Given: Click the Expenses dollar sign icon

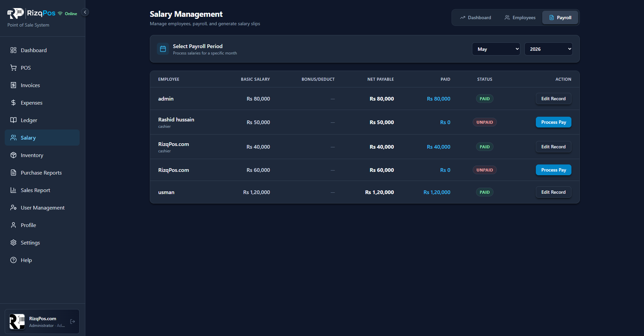Looking at the screenshot, I should 13,103.
